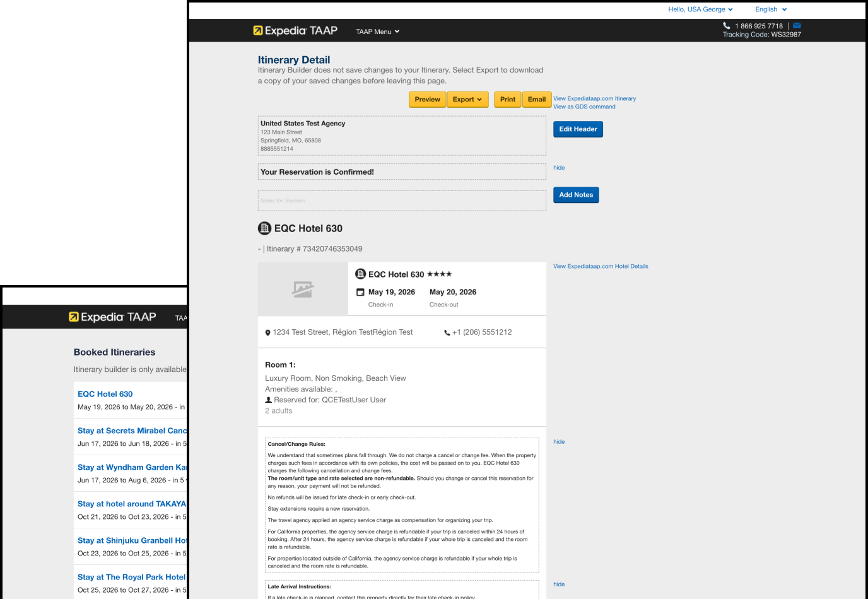Image resolution: width=868 pixels, height=599 pixels.
Task: Open the Export dropdown button
Action: [467, 100]
